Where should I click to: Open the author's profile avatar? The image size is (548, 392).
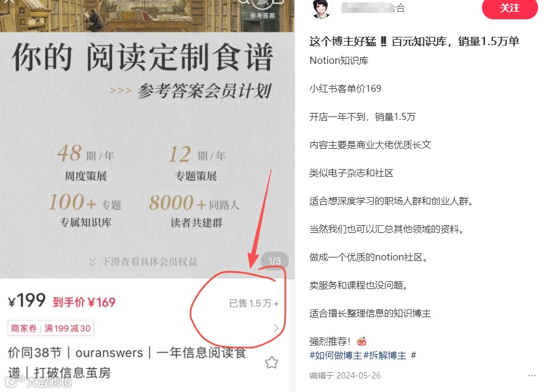320,8
